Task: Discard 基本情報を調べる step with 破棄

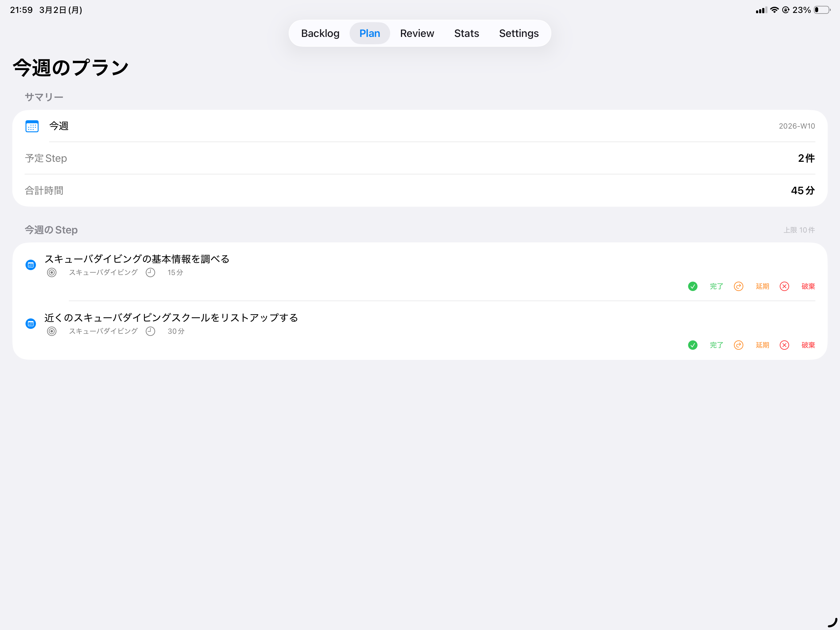Action: tap(808, 286)
